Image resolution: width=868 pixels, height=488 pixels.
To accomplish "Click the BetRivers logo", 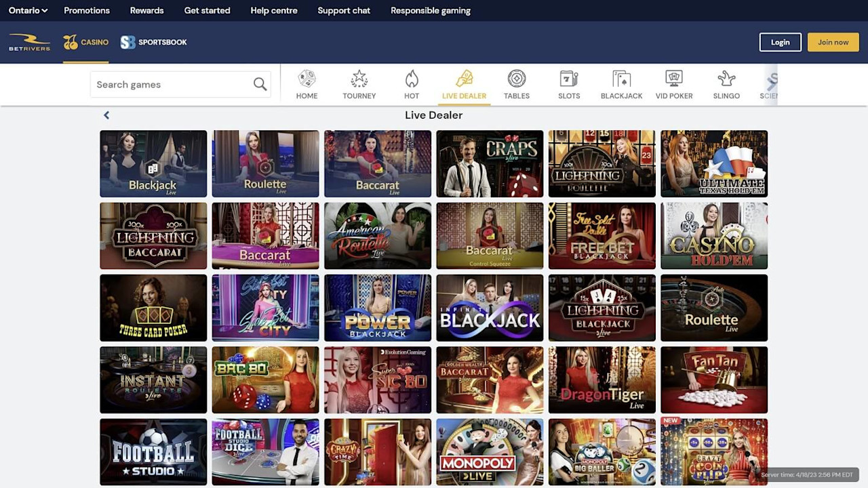I will 29,42.
